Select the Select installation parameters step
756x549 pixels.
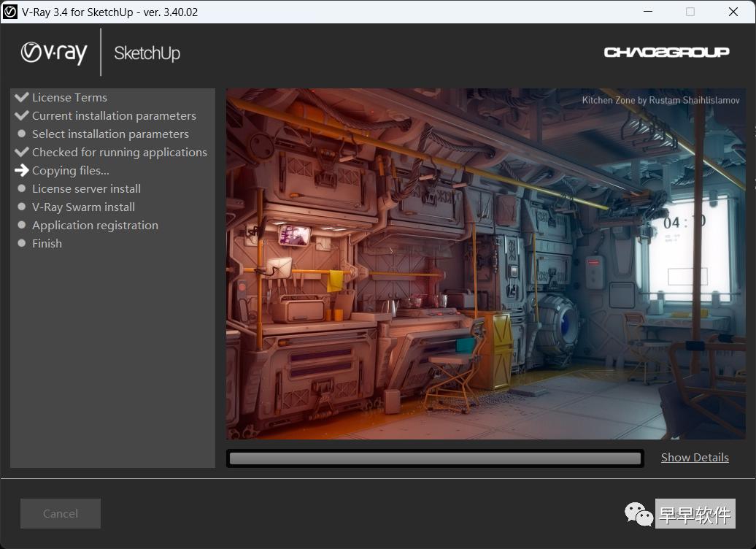point(110,134)
